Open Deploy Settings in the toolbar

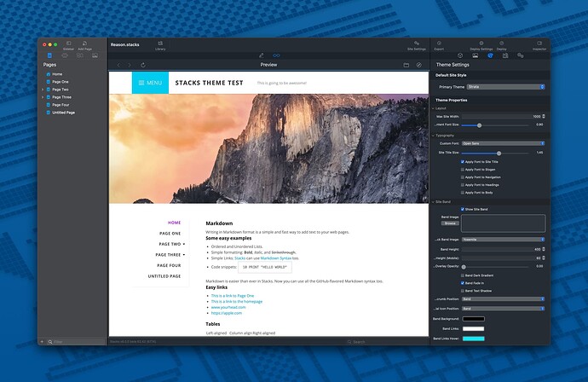[481, 43]
